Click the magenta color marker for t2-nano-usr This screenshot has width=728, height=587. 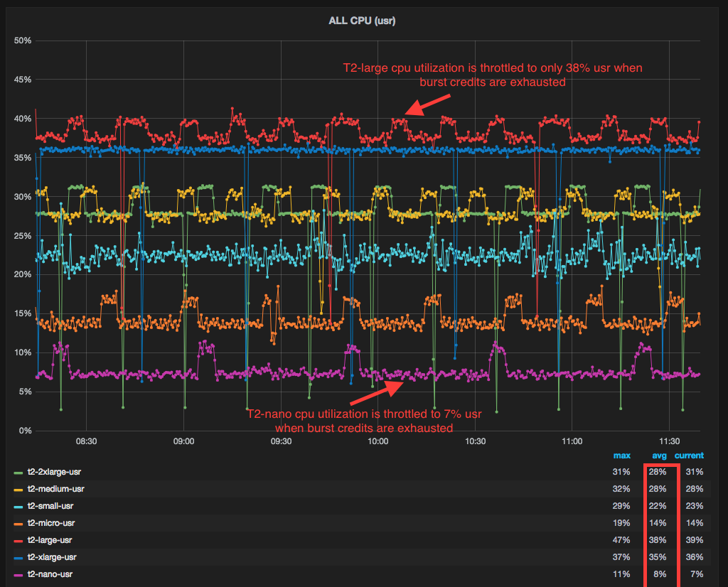coord(17,573)
